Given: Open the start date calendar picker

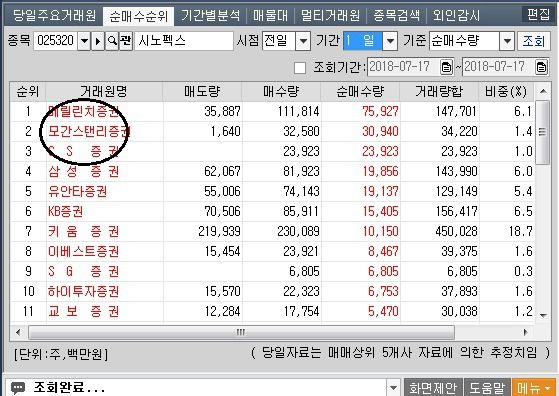Looking at the screenshot, I should 446,67.
